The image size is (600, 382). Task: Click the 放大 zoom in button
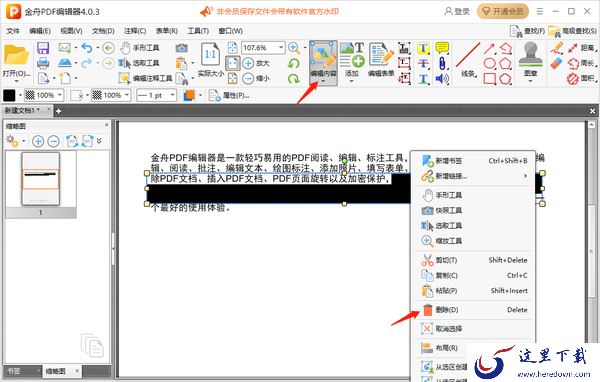pyautogui.click(x=256, y=63)
